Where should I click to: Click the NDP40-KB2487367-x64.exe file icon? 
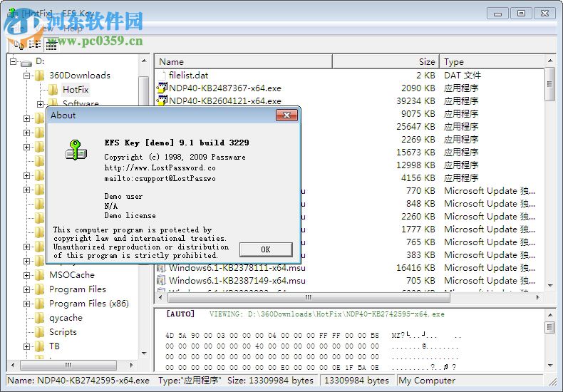[162, 88]
